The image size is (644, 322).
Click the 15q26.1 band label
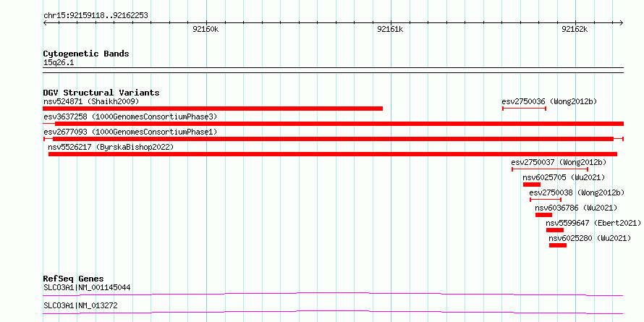click(x=59, y=63)
